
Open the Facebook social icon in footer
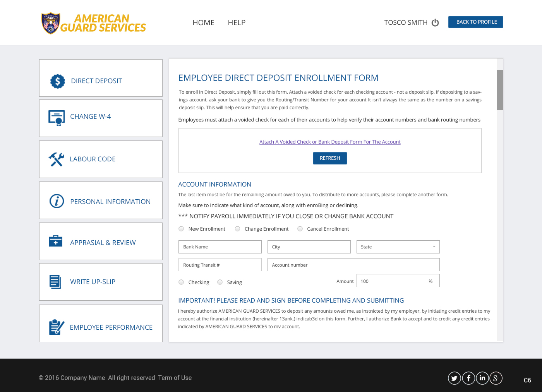(468, 378)
